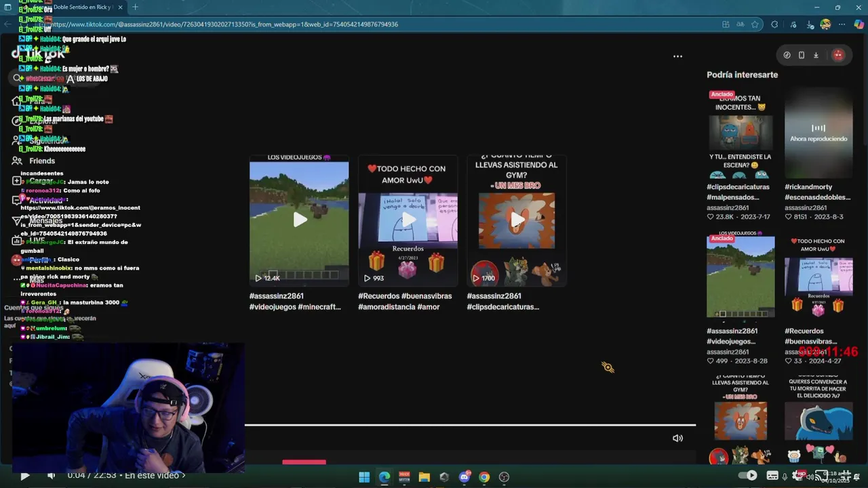Open Actividad in TikTok sidebar
Viewport: 868px width, 488px height.
point(38,201)
